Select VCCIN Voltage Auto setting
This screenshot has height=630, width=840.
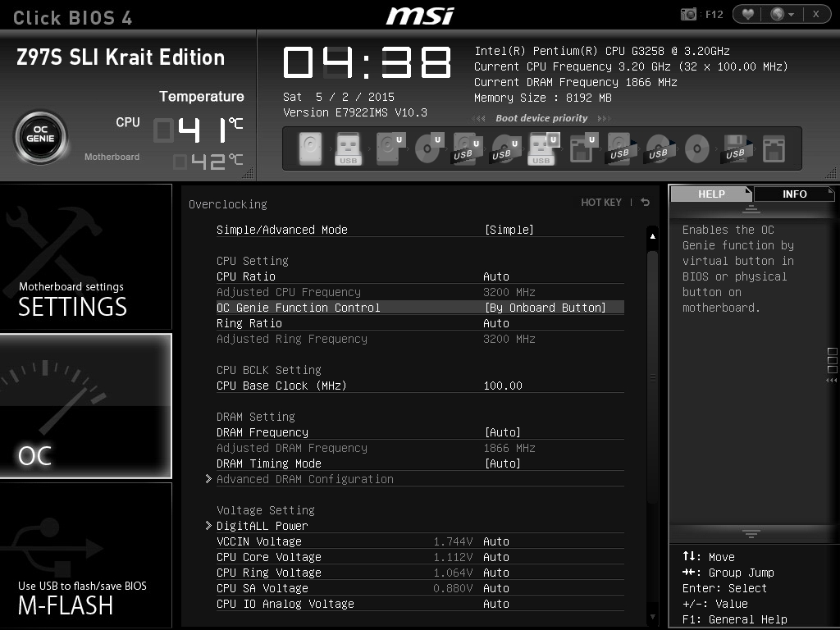[x=496, y=541]
